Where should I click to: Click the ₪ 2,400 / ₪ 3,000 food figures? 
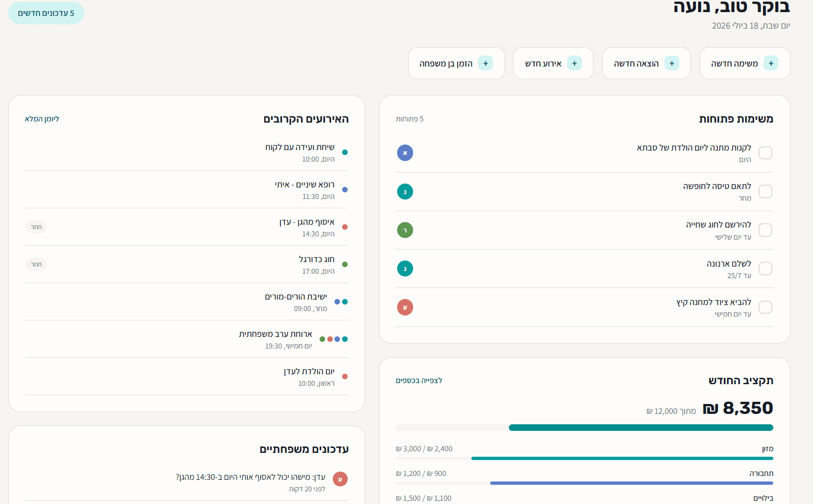point(424,448)
